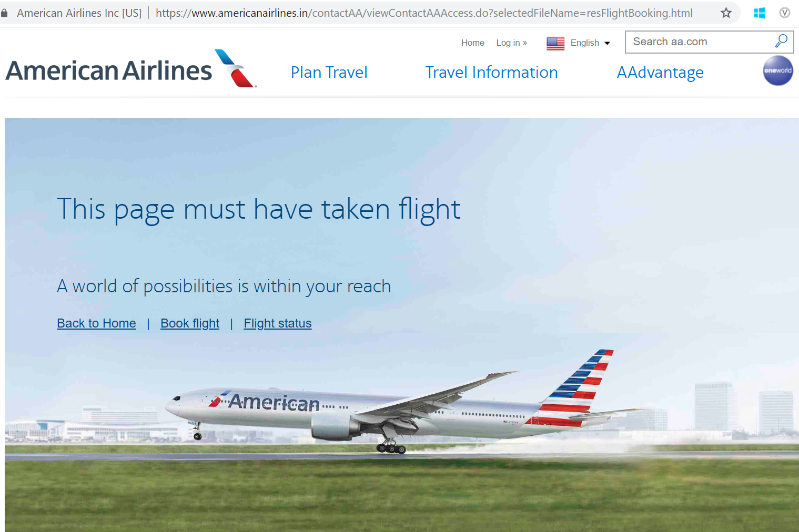Check the Flight status link
Image resolution: width=799 pixels, height=532 pixels.
pyautogui.click(x=278, y=323)
